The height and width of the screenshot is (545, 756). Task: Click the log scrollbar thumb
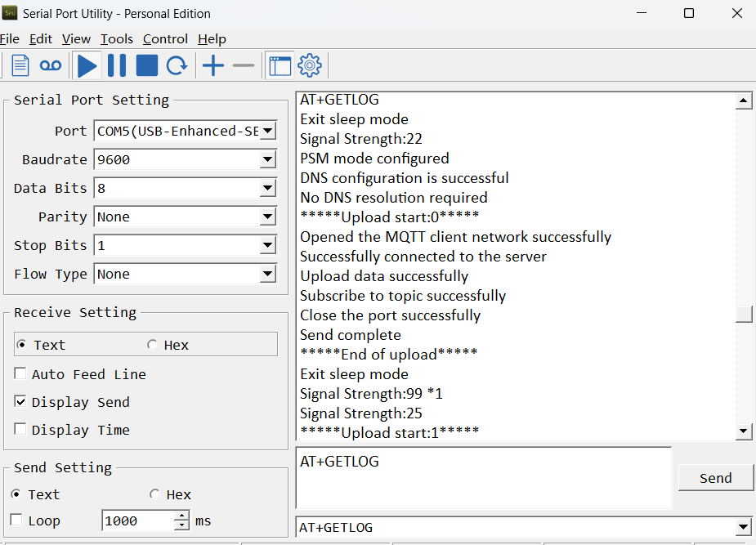744,315
